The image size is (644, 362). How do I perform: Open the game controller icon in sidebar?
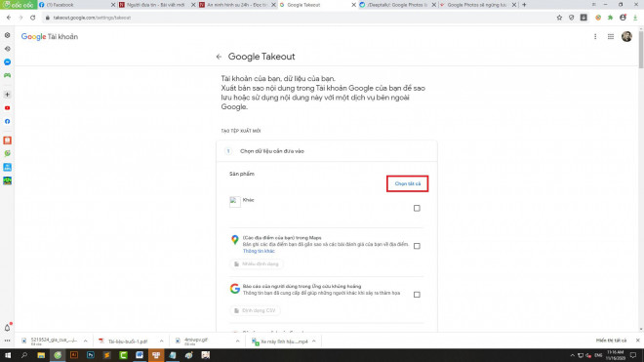8,75
